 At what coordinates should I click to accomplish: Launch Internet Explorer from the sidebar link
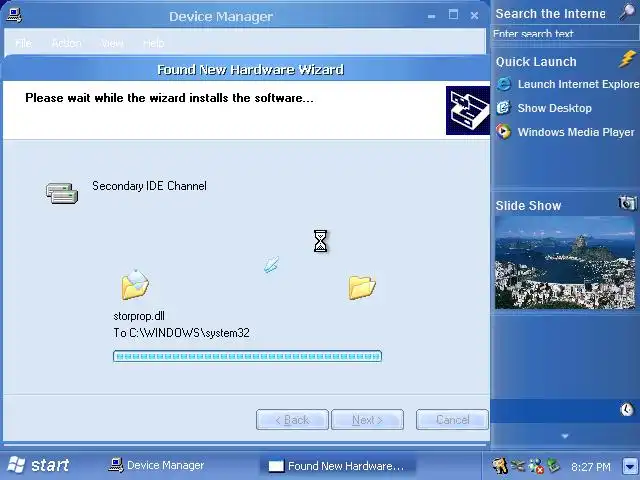(x=578, y=84)
